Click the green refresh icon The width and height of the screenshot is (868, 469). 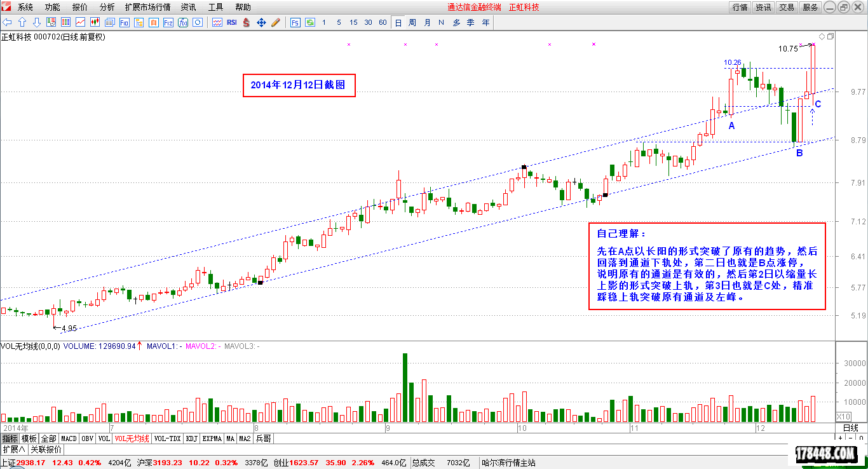click(x=310, y=22)
